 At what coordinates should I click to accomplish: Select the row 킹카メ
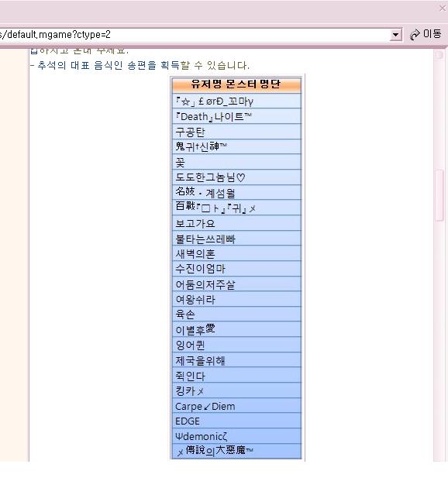pyautogui.click(x=236, y=390)
